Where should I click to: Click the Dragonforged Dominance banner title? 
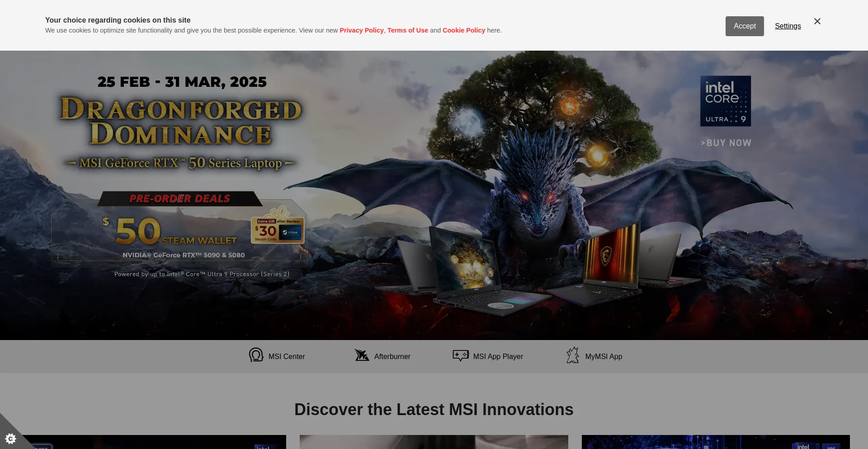pyautogui.click(x=181, y=121)
